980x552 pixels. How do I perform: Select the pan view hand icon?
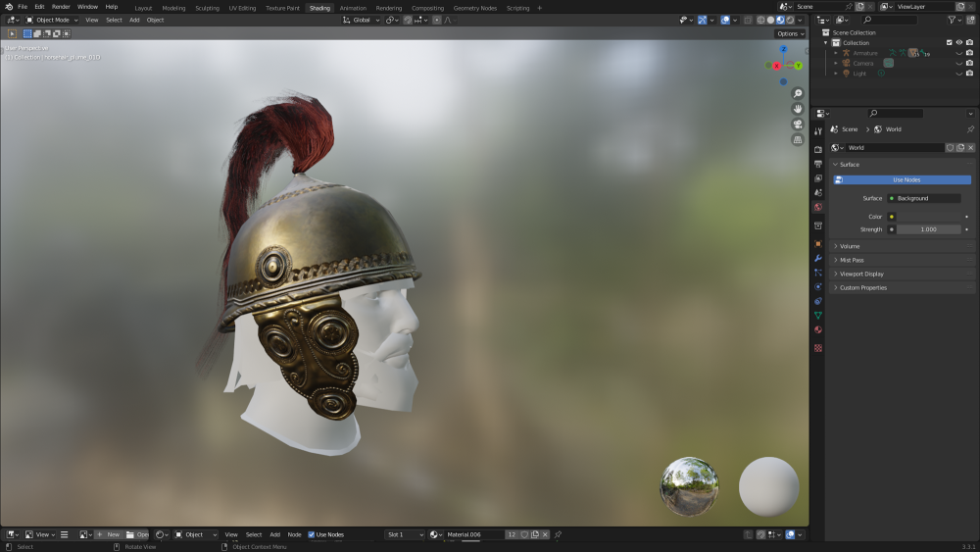798,109
